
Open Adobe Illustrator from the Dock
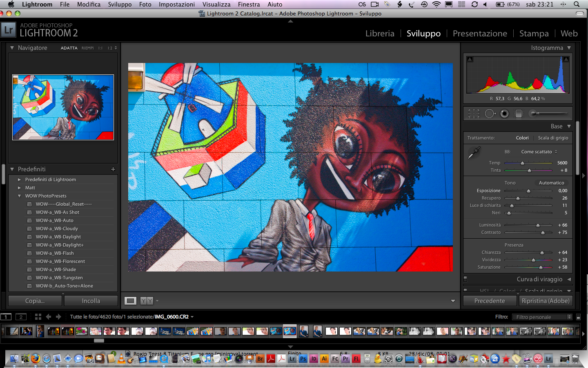(324, 359)
